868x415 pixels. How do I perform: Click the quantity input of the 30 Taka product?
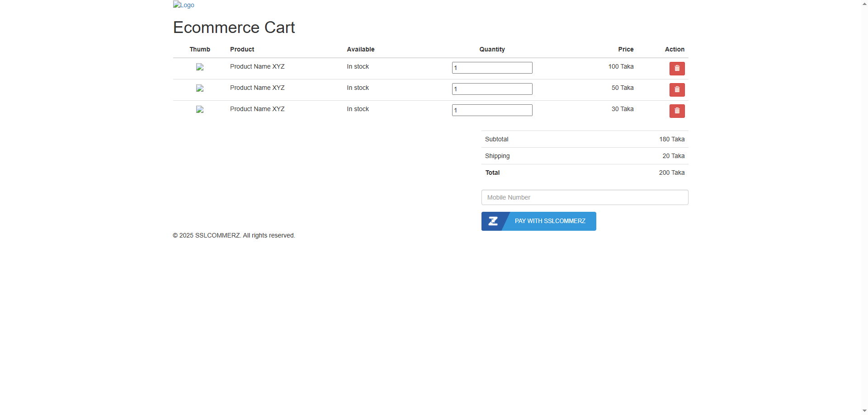pos(491,110)
